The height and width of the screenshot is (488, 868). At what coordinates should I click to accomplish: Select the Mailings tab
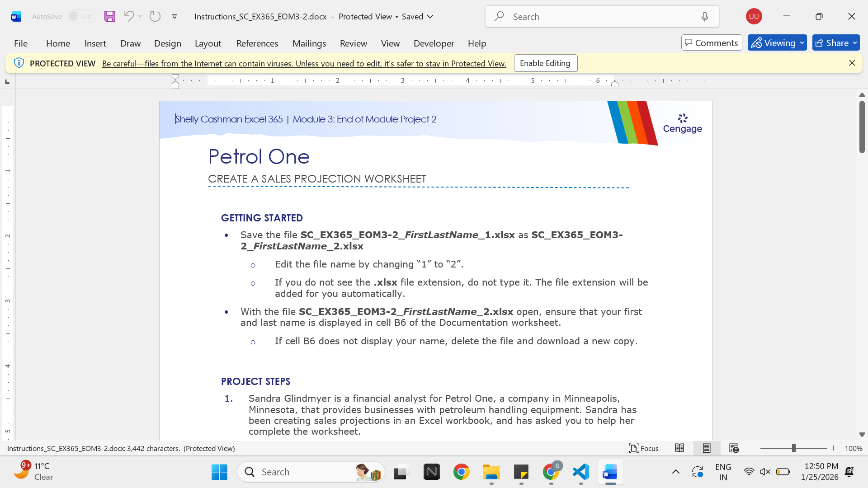tap(309, 43)
